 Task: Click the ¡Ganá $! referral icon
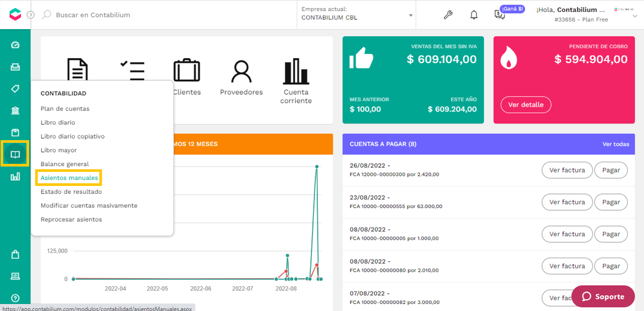pos(500,15)
